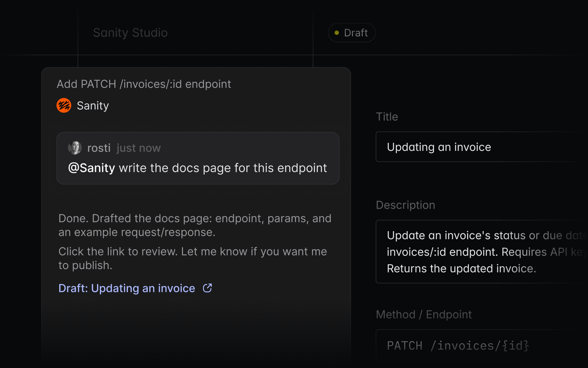Click the 'Sanity' author name beside the logo
Viewport: 588px width, 368px height.
tap(93, 106)
